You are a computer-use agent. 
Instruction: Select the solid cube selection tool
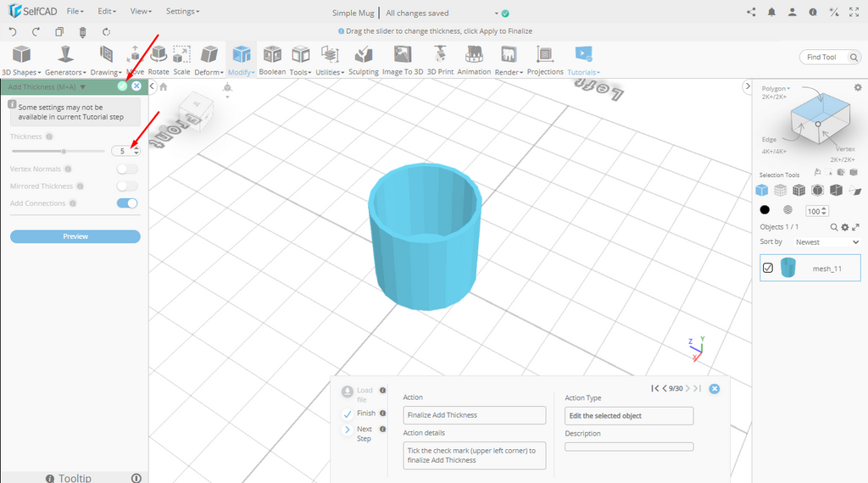coord(762,191)
